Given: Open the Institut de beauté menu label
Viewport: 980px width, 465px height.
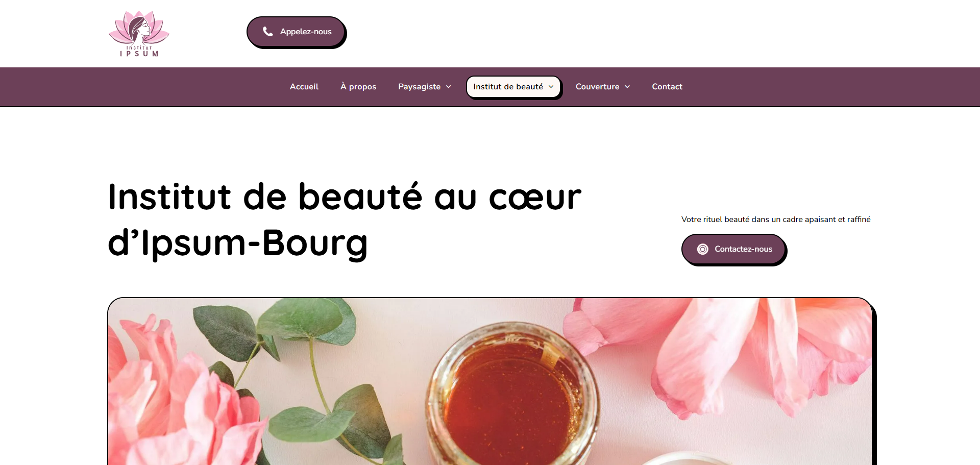Looking at the screenshot, I should pos(508,87).
